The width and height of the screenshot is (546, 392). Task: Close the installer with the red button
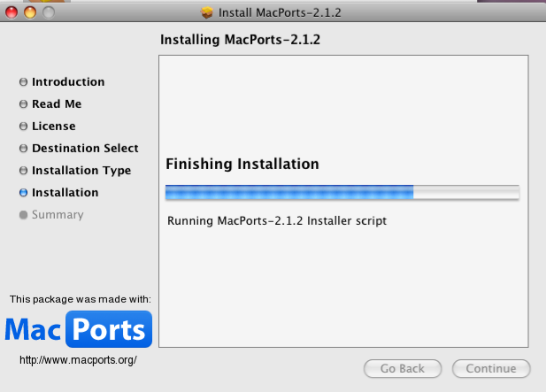12,12
